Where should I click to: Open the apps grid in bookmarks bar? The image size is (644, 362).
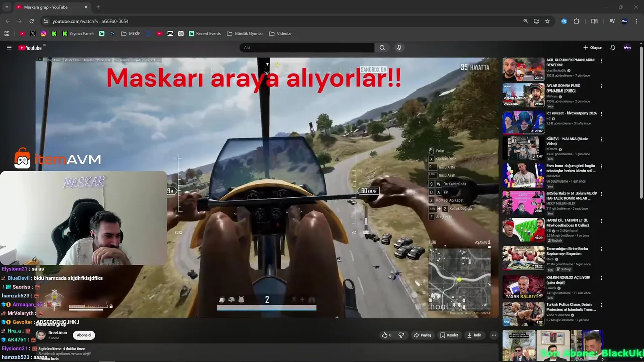click(7, 34)
